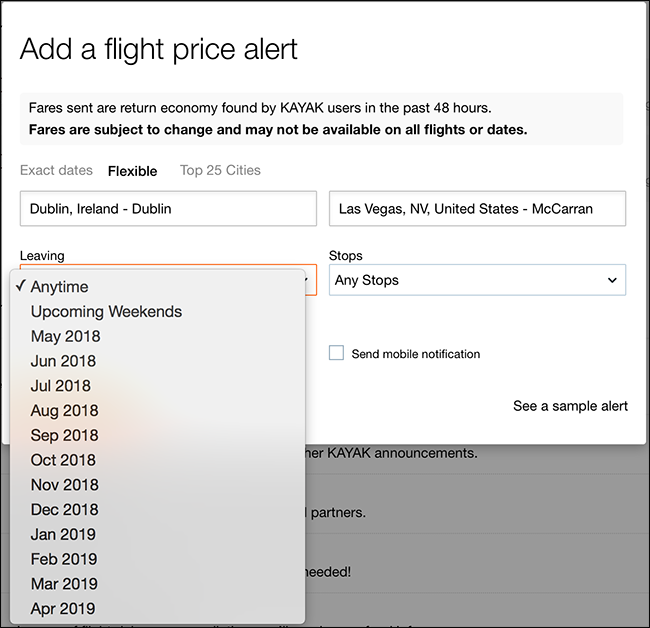Switch to the Exact dates tab
Viewport: 650px width, 628px height.
point(56,170)
